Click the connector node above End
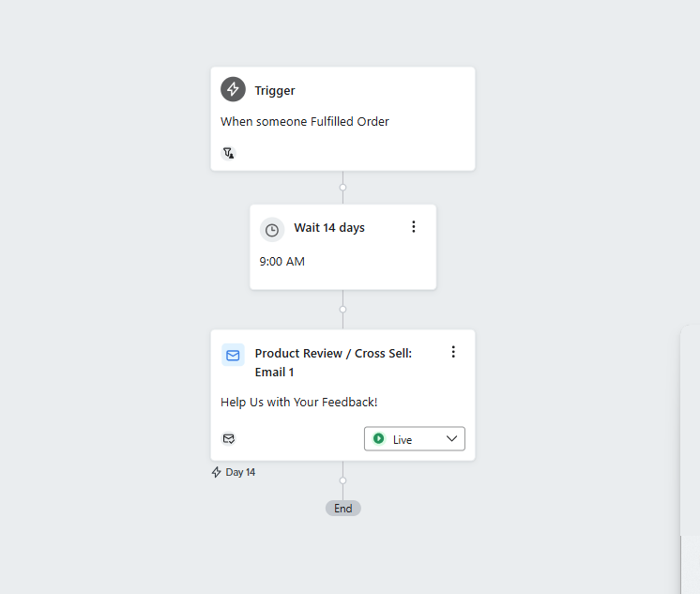The width and height of the screenshot is (700, 594). [x=342, y=480]
